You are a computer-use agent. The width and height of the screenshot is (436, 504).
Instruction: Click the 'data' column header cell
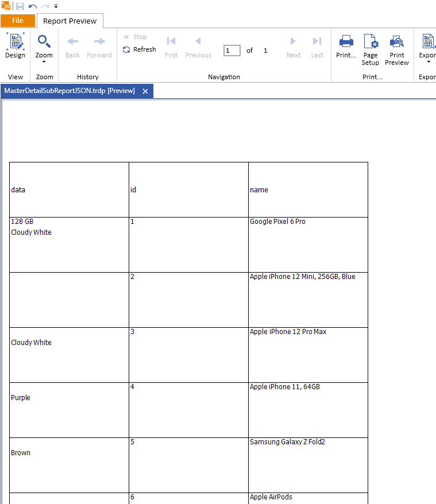(69, 189)
